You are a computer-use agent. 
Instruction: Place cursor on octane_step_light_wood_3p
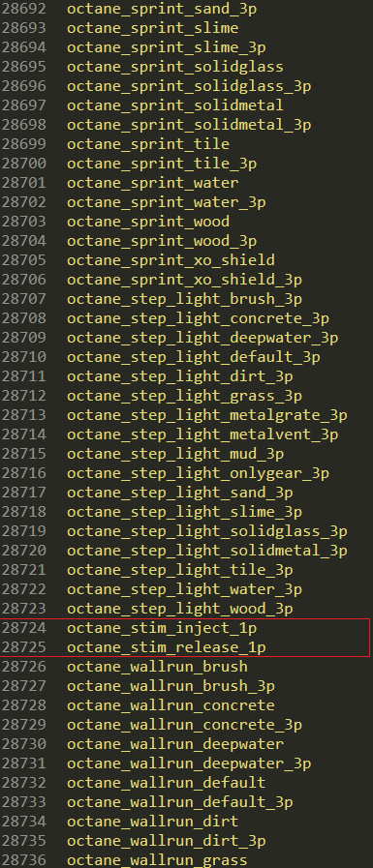click(x=180, y=609)
